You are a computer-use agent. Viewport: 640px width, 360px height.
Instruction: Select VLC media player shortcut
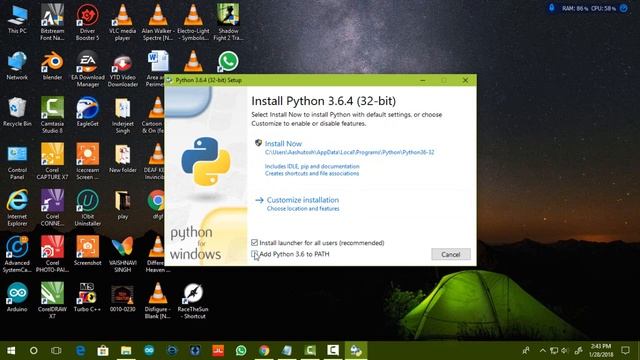[122, 22]
